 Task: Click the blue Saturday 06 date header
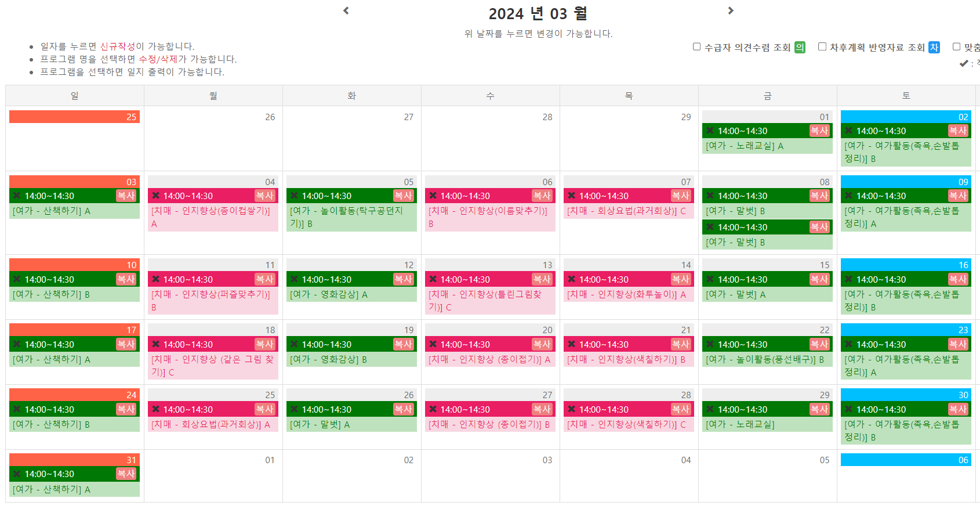click(x=906, y=460)
